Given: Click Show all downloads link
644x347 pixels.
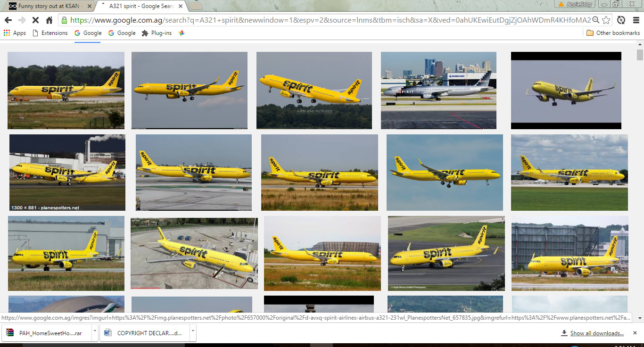Looking at the screenshot, I should click(x=597, y=333).
